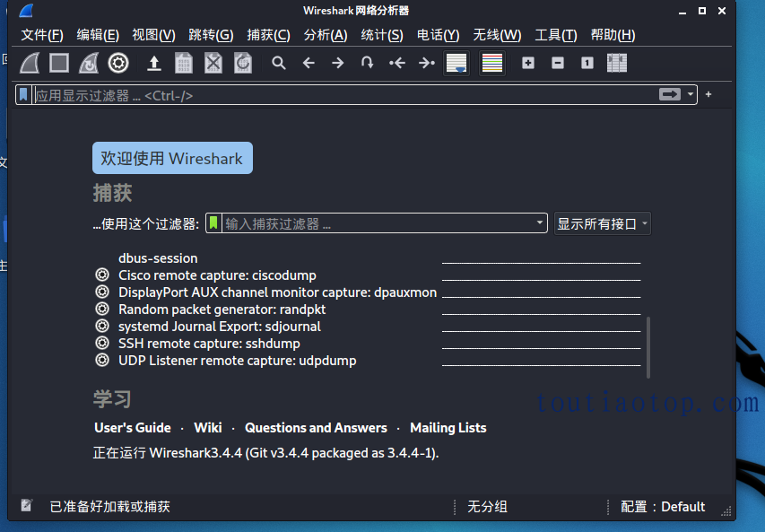Select SSH remote capture: sshdump row
This screenshot has height=532, width=765.
pyautogui.click(x=369, y=344)
